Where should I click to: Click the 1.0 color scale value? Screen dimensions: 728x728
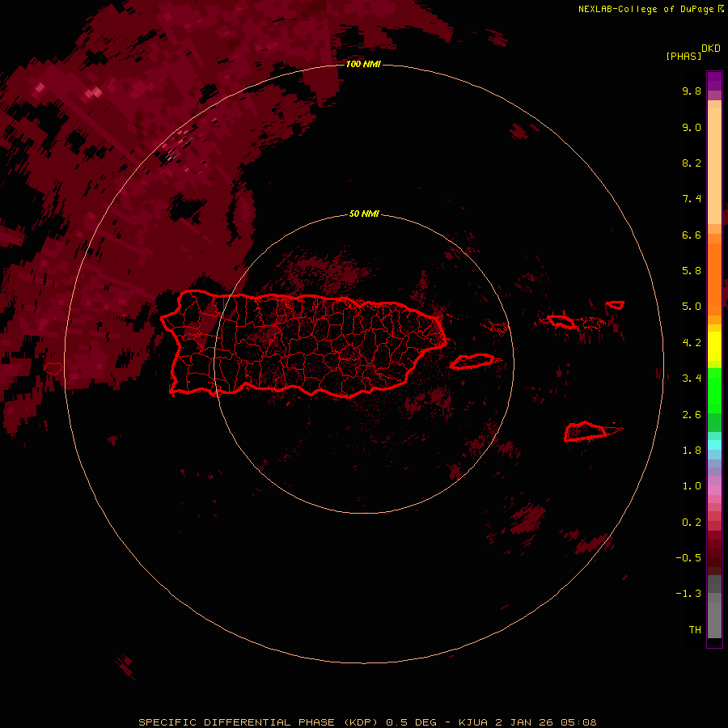click(692, 486)
